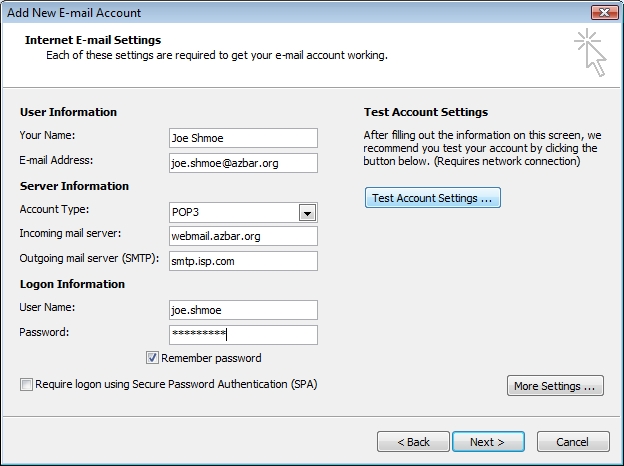Enable Require logon using SPA checkbox
Viewport: 624px width, 466px height.
pyautogui.click(x=26, y=384)
